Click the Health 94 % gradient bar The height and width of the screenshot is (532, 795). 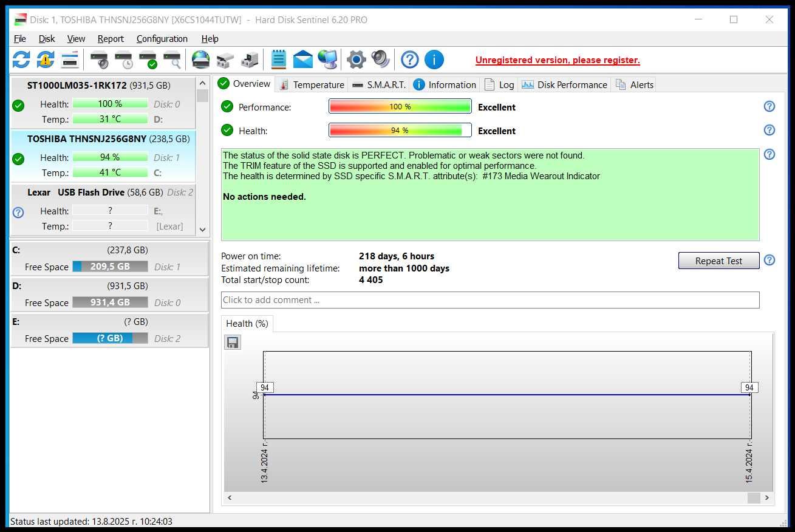(x=400, y=130)
